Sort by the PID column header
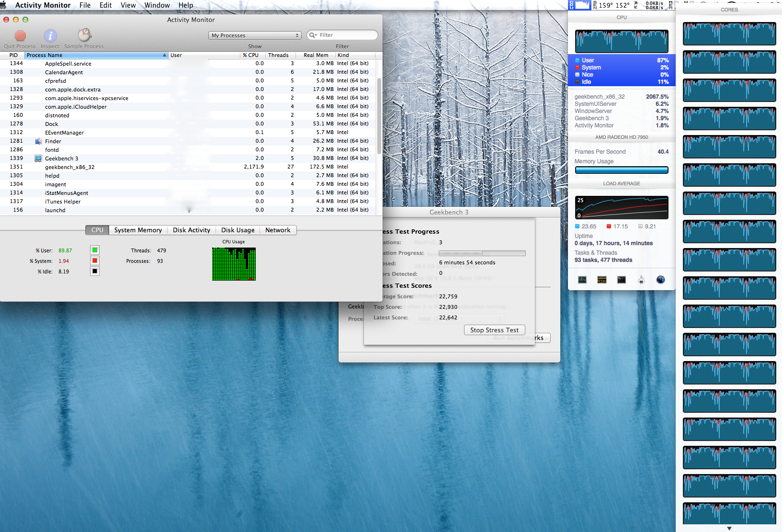Viewport: 782px width, 532px height. pos(13,55)
